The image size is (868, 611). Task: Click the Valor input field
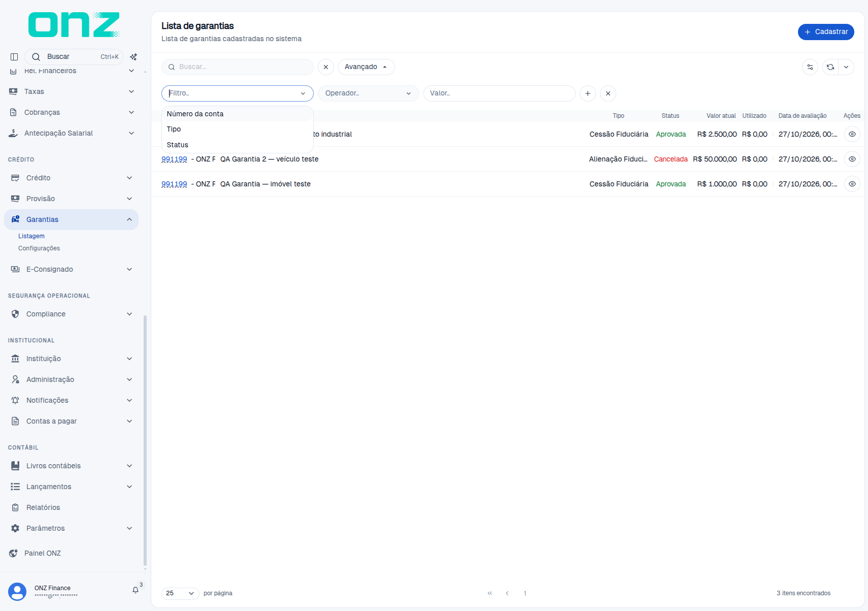499,93
